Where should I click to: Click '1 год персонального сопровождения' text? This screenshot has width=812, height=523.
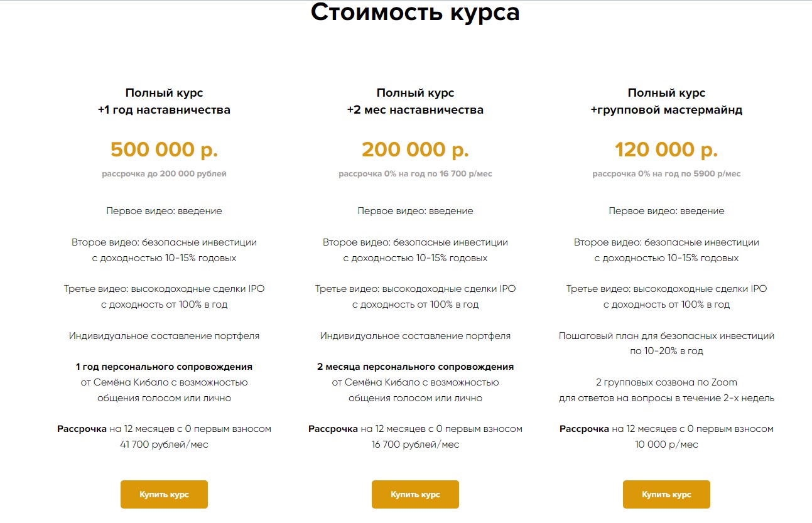point(164,367)
